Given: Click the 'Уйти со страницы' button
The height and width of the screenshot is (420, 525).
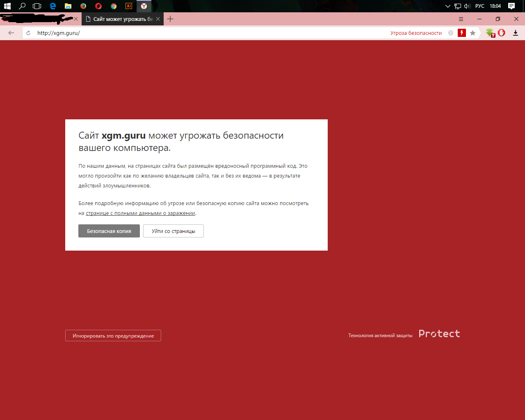Looking at the screenshot, I should click(x=173, y=231).
